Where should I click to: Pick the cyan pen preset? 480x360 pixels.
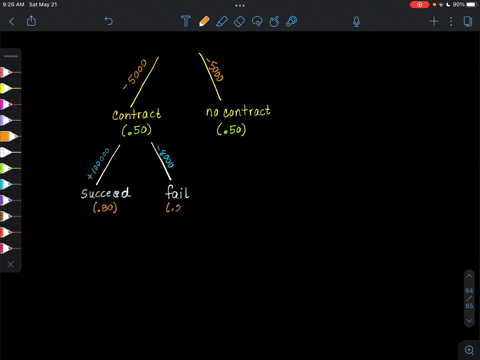10,184
